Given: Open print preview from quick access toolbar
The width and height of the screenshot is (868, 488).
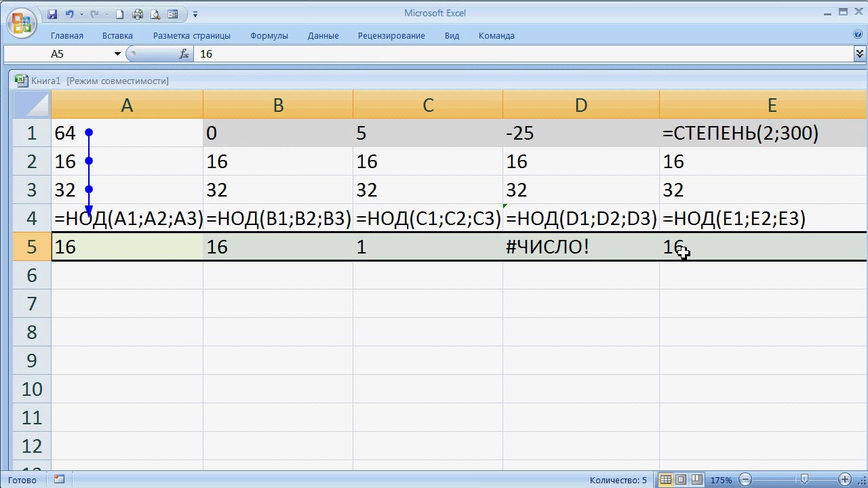Looking at the screenshot, I should pyautogui.click(x=155, y=14).
